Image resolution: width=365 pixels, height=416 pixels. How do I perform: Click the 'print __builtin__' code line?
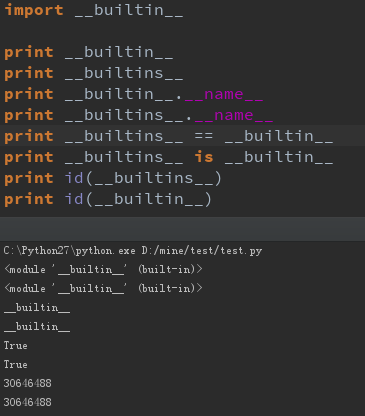89,52
